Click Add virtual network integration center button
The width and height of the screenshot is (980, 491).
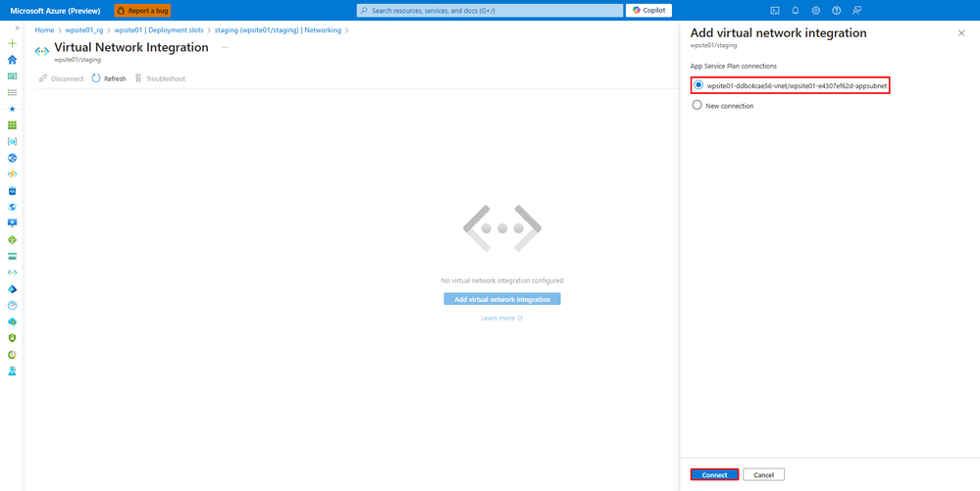[x=502, y=299]
